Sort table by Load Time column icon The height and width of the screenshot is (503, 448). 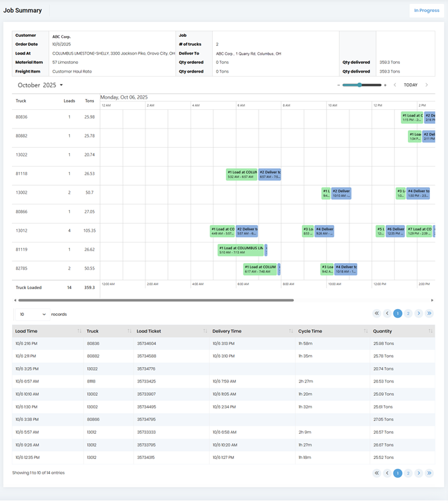click(79, 331)
